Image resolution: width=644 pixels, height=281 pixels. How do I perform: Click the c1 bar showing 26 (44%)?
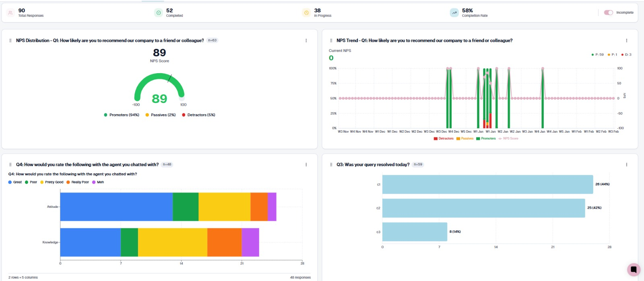pyautogui.click(x=487, y=185)
